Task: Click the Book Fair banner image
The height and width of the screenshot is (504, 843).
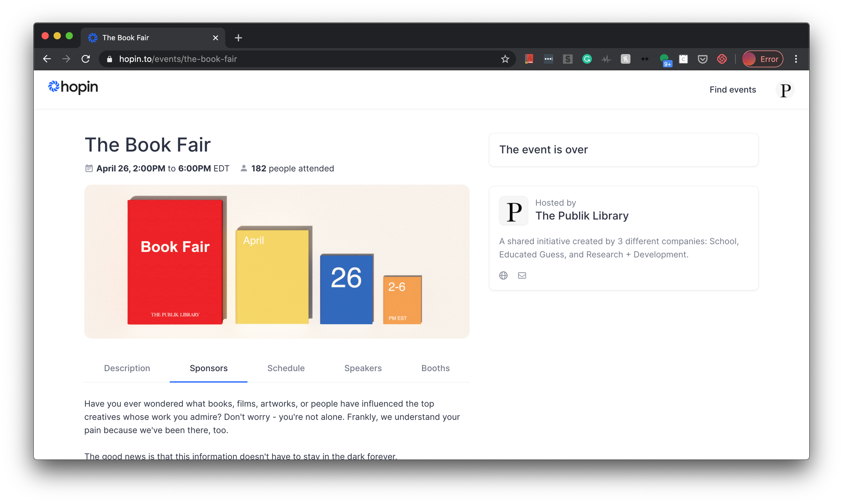Action: 277,261
